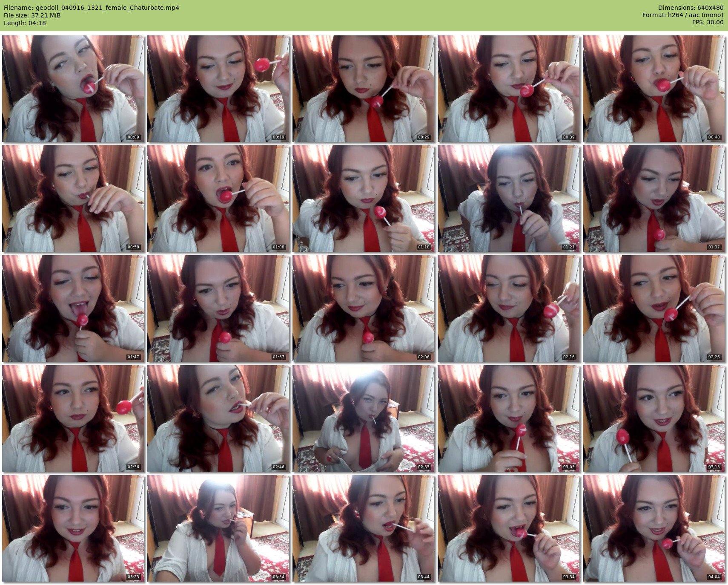Image resolution: width=728 pixels, height=585 pixels.
Task: Select the frame stamped 01:37
Action: tap(654, 199)
